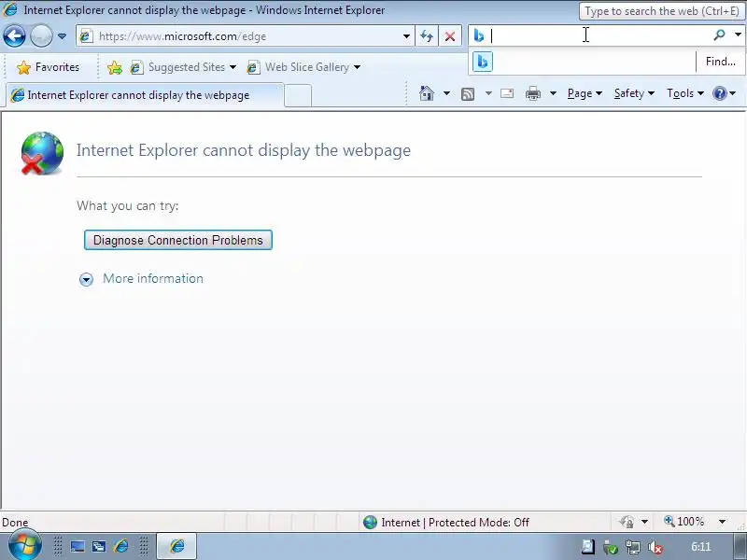Click the network connection tray icon
This screenshot has height=560, width=747.
click(x=633, y=547)
